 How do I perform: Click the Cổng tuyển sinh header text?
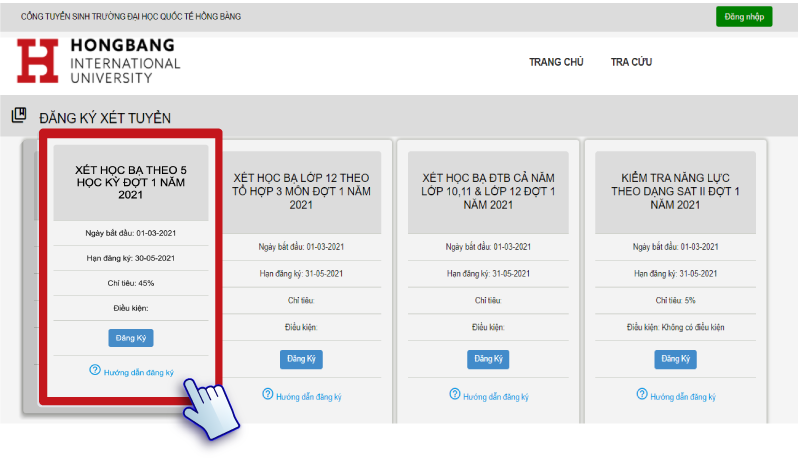(131, 17)
